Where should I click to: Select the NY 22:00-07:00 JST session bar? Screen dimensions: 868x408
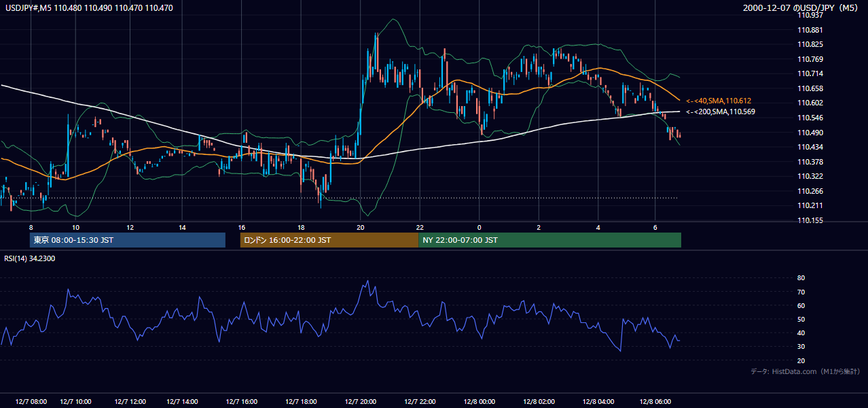(x=549, y=240)
